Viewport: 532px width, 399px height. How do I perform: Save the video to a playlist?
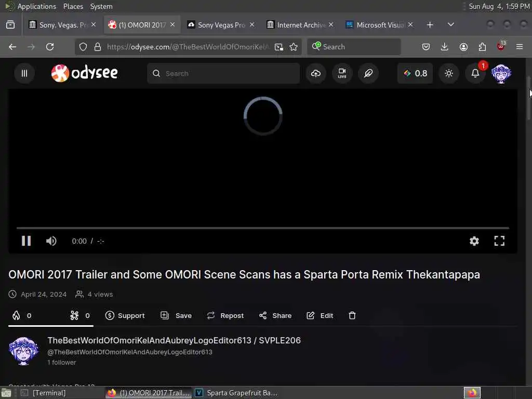point(176,315)
